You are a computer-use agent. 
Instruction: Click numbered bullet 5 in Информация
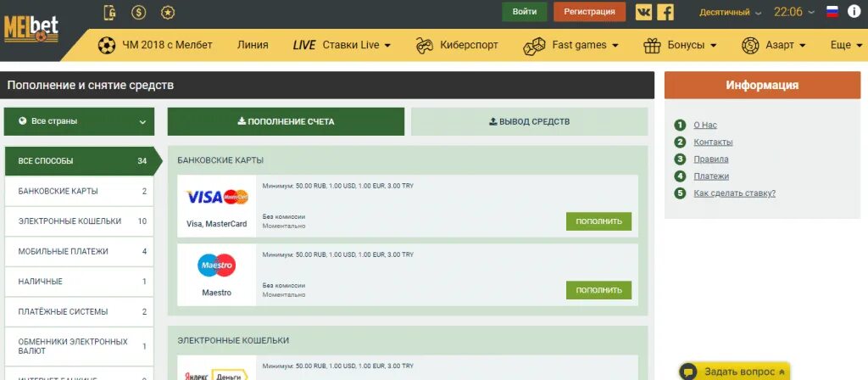coord(680,193)
